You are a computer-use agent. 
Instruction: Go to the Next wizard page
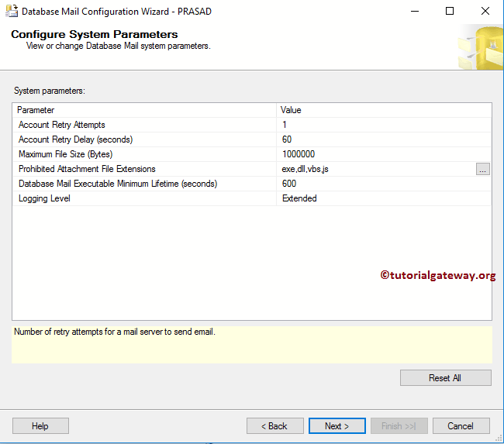tap(337, 426)
